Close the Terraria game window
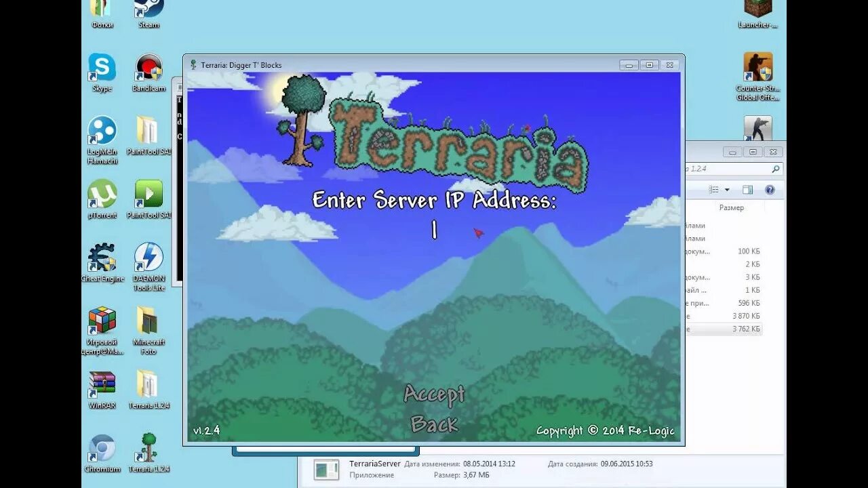 669,65
